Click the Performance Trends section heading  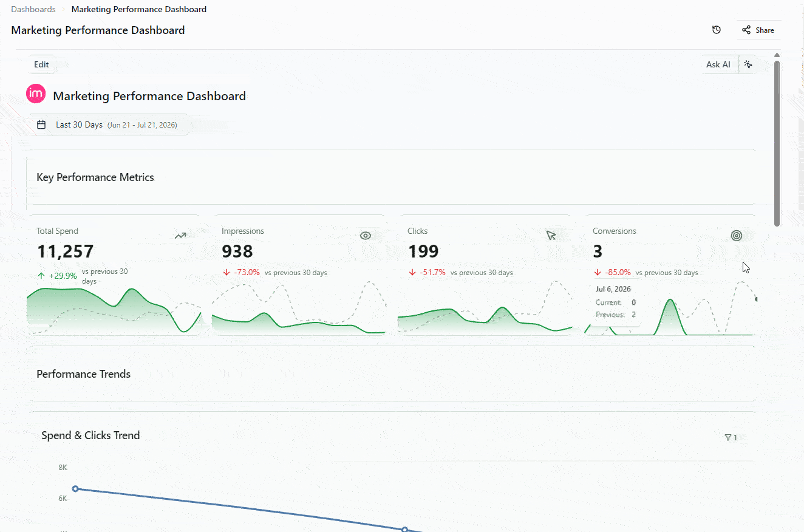(84, 374)
